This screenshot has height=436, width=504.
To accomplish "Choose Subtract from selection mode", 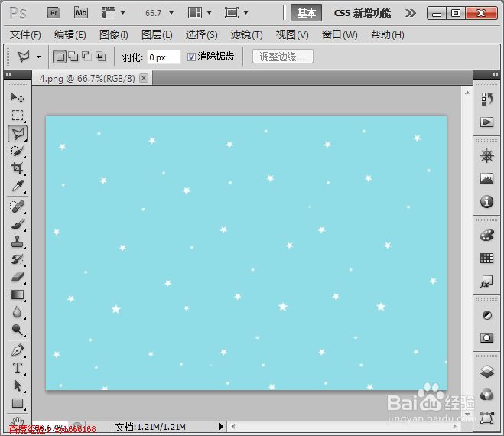I will [x=86, y=57].
